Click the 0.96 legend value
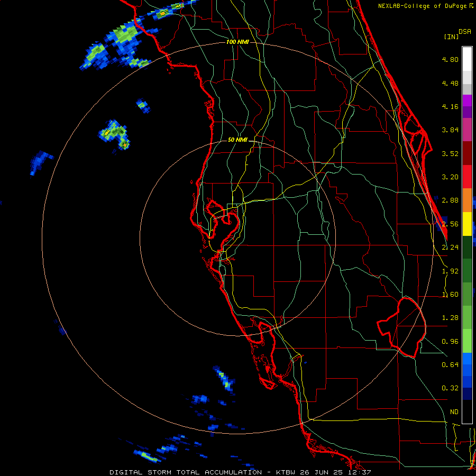The image size is (476, 476). [450, 342]
